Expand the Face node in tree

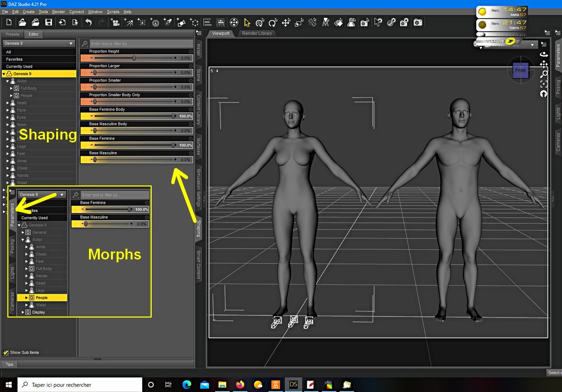[x=7, y=110]
